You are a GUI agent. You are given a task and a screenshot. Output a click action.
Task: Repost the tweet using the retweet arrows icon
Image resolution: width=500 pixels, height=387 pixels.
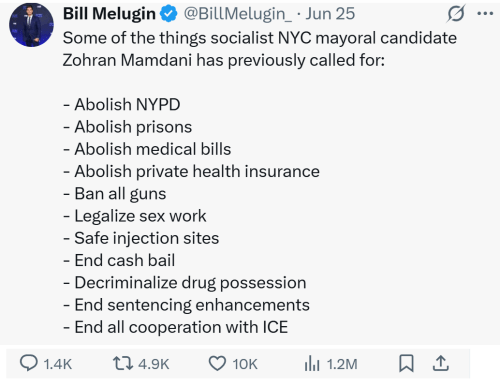[123, 363]
